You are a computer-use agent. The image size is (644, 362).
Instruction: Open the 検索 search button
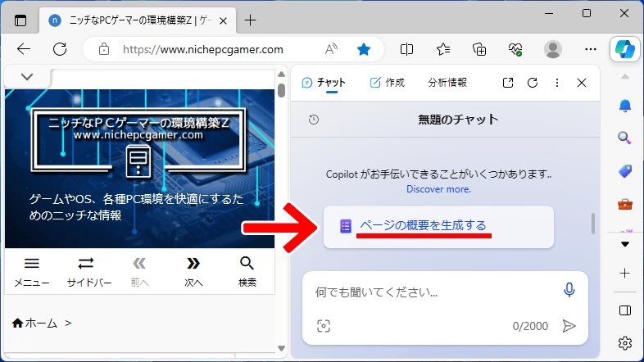coord(247,272)
